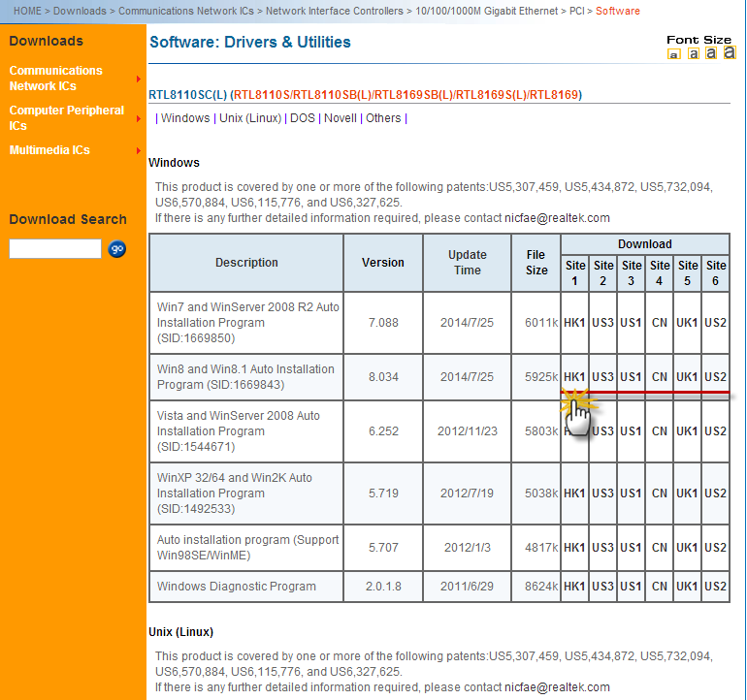Select 'Windows Diagnostic Program' description text
Viewport: 747px width, 700px height.
237,587
